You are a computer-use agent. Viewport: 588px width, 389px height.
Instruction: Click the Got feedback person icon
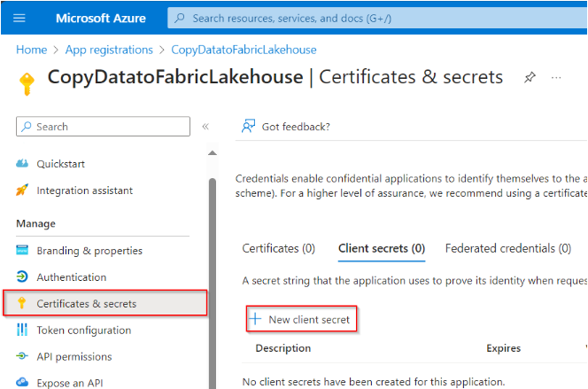[x=248, y=127]
